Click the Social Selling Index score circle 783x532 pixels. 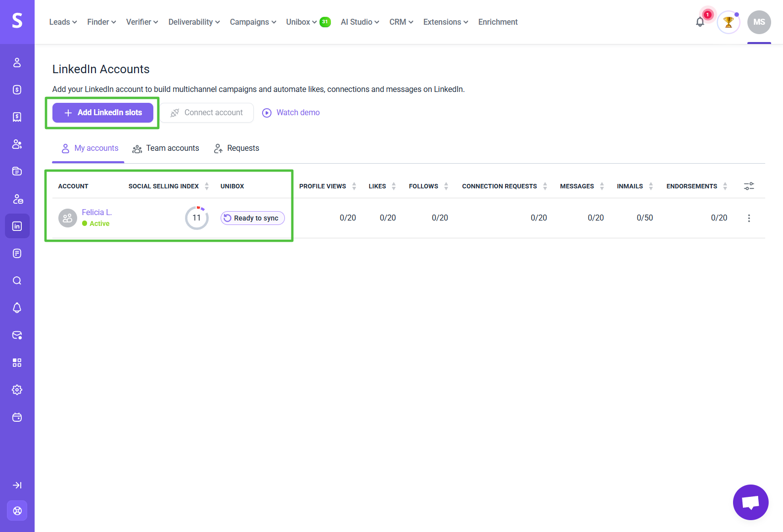pyautogui.click(x=197, y=218)
